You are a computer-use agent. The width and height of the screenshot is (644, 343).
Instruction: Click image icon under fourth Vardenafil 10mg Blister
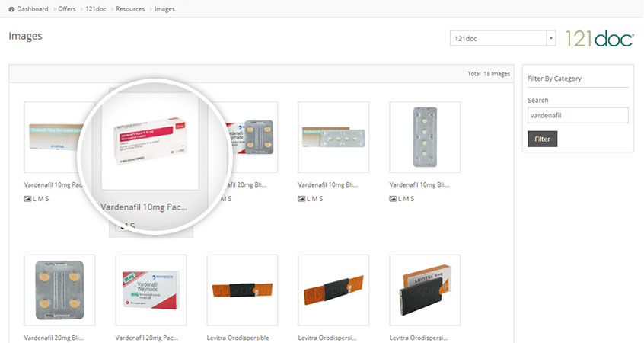click(x=302, y=199)
